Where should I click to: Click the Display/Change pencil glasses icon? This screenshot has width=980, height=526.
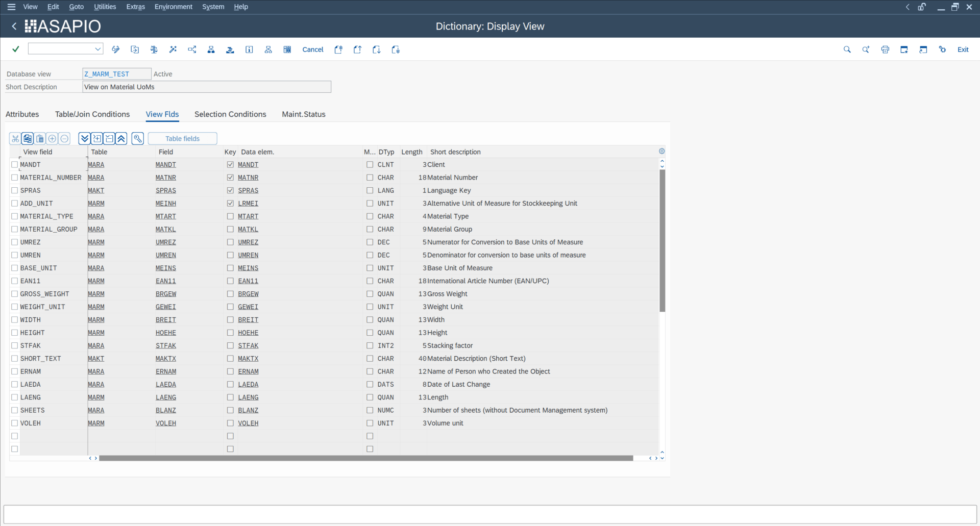click(116, 49)
